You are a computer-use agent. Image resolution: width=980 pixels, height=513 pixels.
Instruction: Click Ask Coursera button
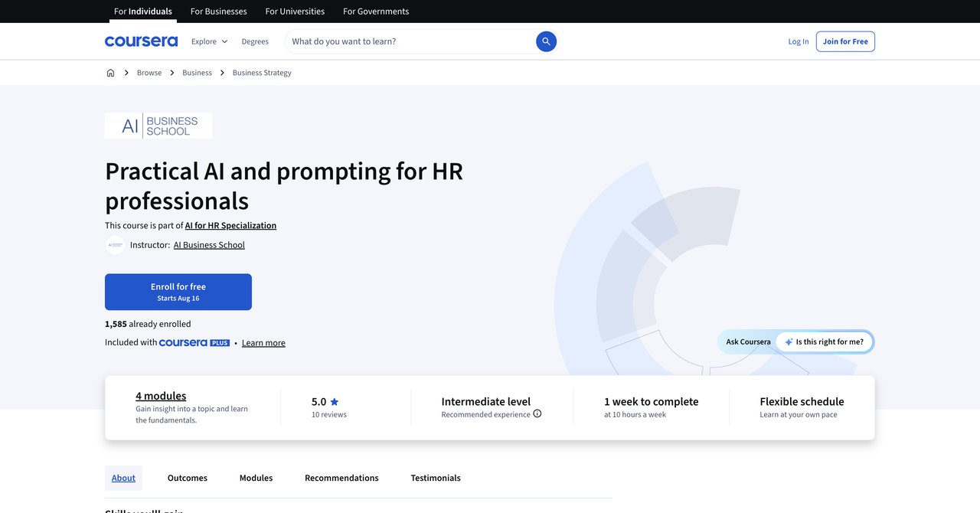(748, 342)
